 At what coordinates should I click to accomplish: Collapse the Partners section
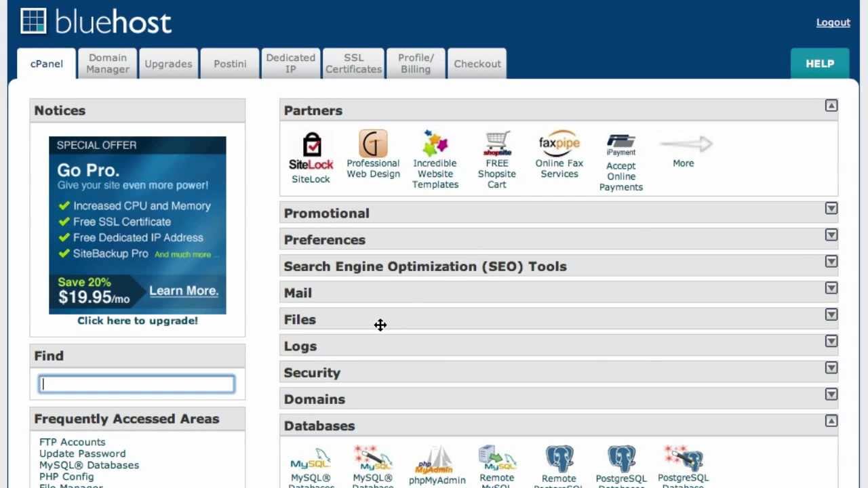pos(831,106)
